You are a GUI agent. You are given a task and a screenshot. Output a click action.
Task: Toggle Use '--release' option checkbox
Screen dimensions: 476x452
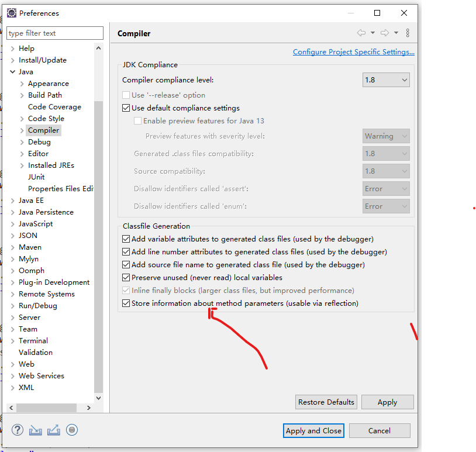click(x=126, y=95)
